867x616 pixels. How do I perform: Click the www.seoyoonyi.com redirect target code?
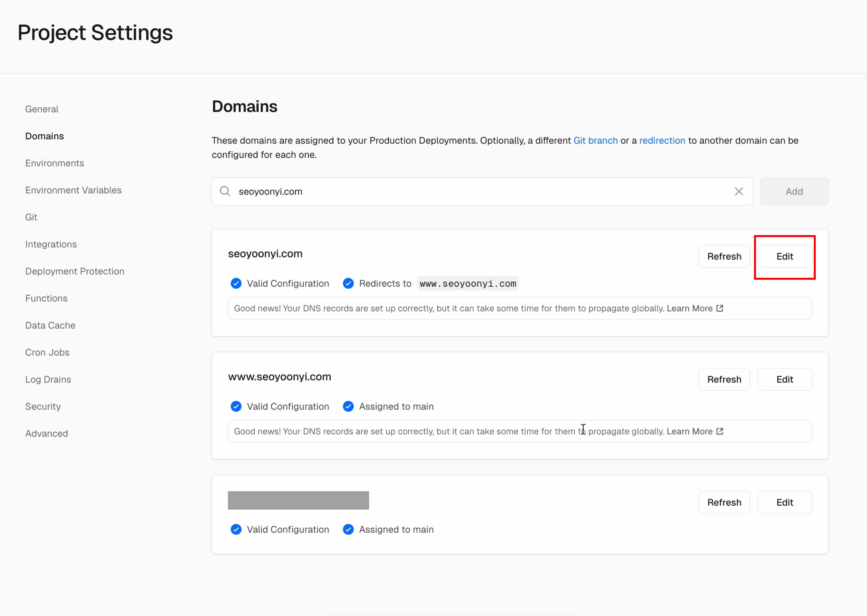[468, 283]
